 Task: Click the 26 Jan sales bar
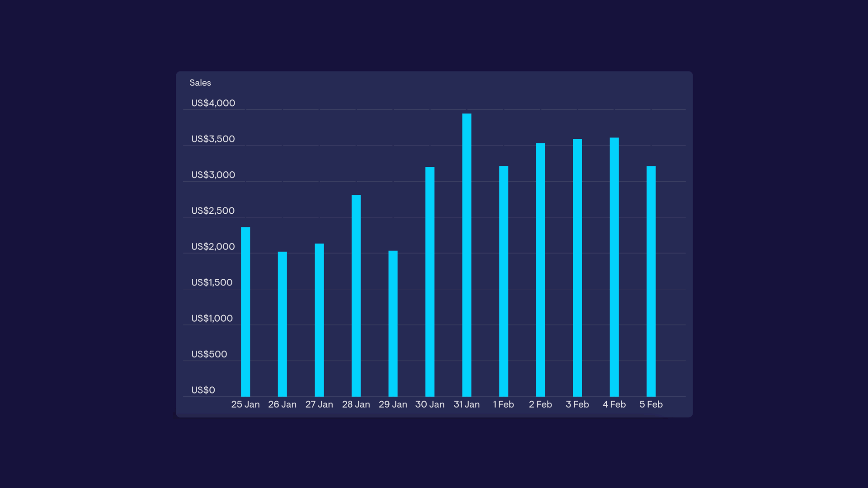pos(282,324)
